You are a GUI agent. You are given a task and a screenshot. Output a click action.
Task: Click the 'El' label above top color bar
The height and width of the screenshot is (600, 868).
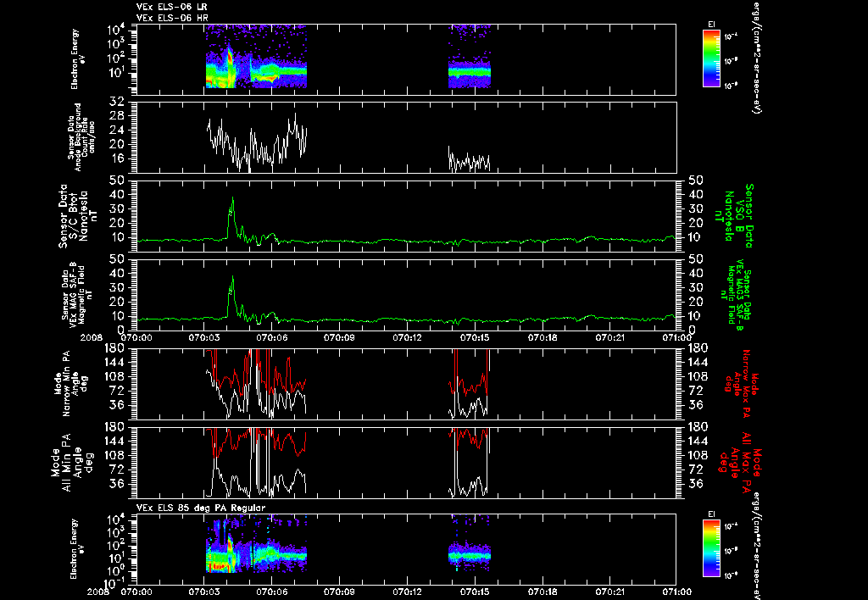point(711,25)
